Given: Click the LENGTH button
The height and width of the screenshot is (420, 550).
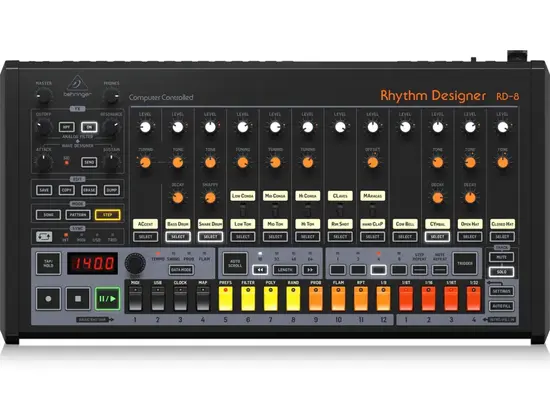Looking at the screenshot, I should click(285, 270).
